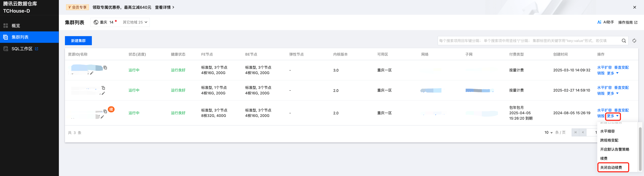Copy the first cluster's resource ID

tap(105, 68)
